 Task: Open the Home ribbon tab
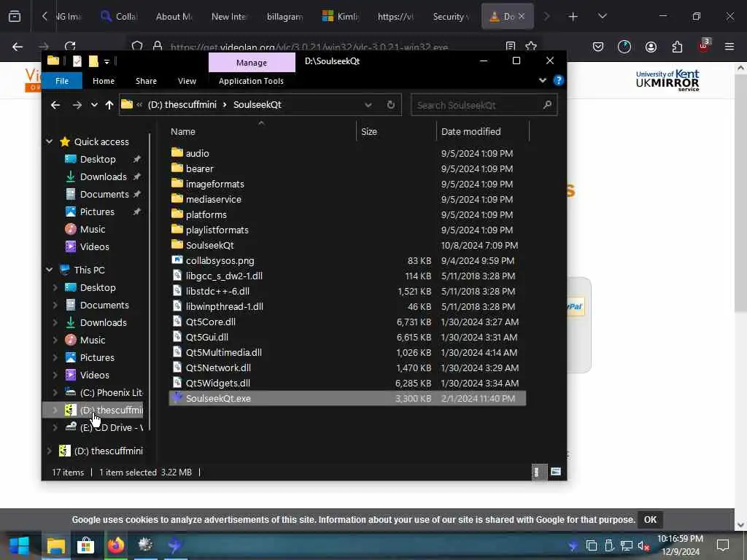pos(104,81)
